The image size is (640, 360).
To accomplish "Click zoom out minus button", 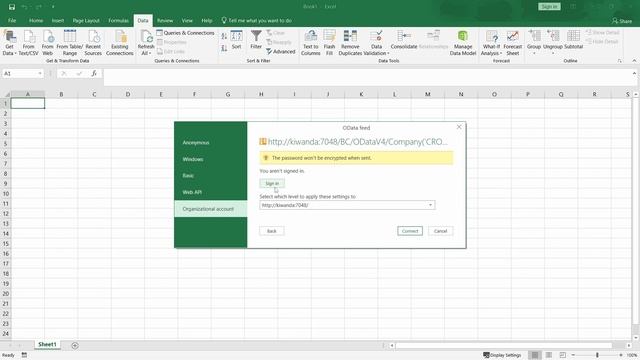I will (573, 355).
